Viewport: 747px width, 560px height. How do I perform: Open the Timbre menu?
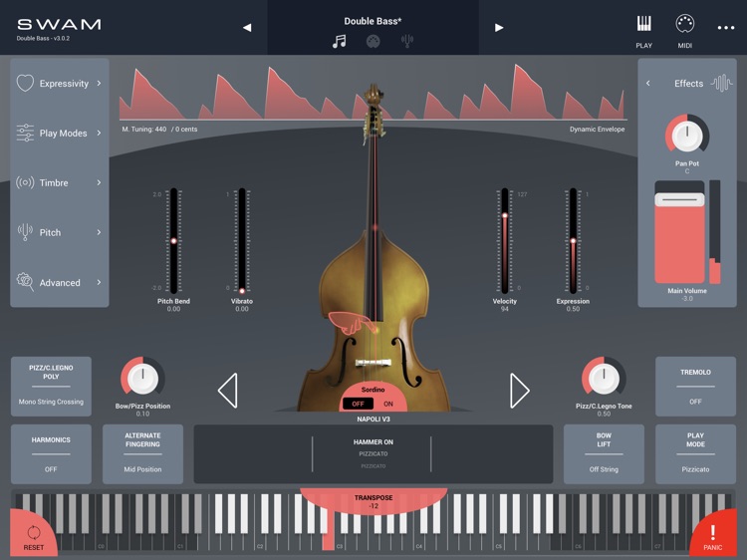[60, 182]
